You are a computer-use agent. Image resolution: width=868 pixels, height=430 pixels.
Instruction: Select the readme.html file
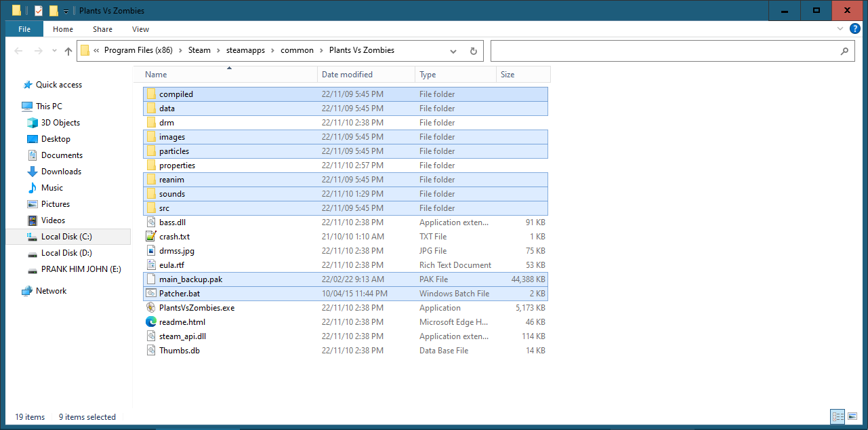(346, 322)
